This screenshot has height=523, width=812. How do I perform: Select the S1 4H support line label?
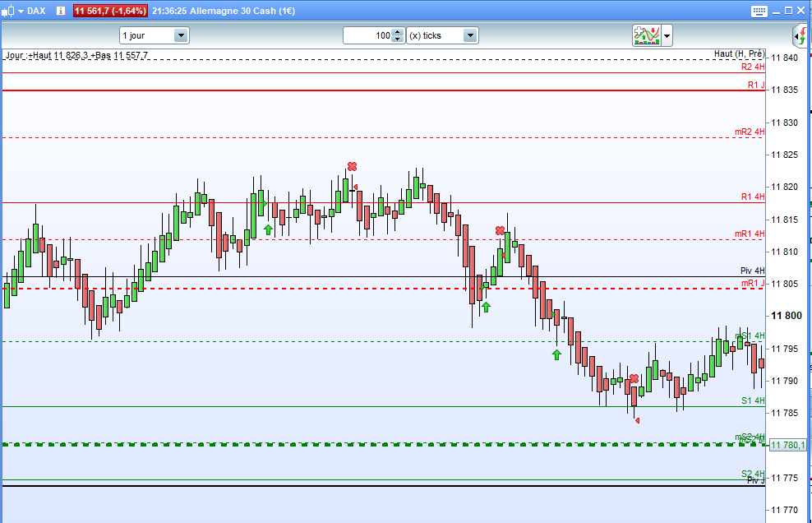(x=753, y=400)
